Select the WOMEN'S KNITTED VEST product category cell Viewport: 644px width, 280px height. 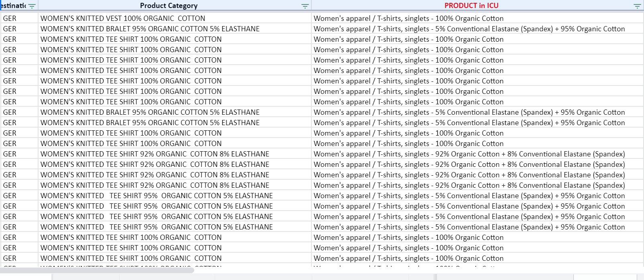[123, 18]
